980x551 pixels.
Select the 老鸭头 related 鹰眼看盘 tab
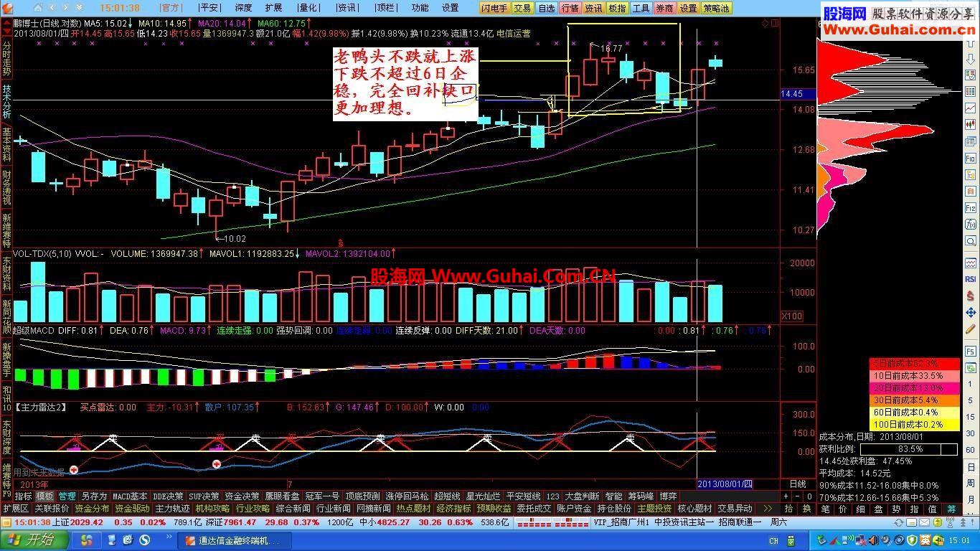(x=282, y=496)
